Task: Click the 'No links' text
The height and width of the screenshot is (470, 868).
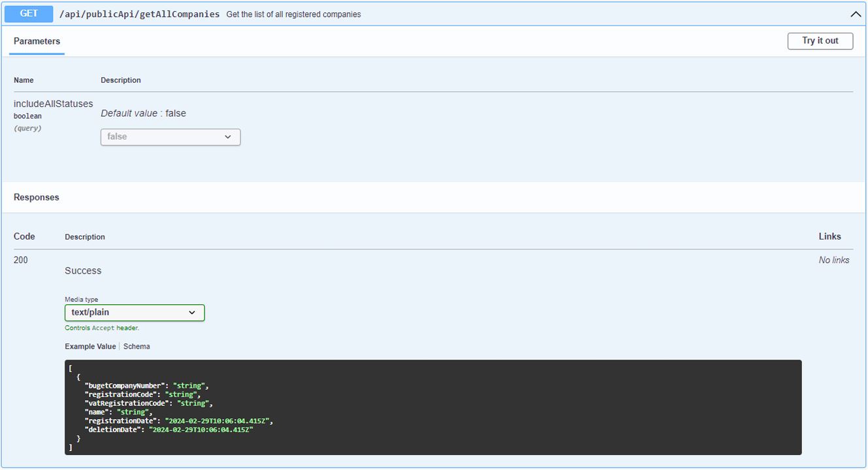Action: (x=834, y=260)
